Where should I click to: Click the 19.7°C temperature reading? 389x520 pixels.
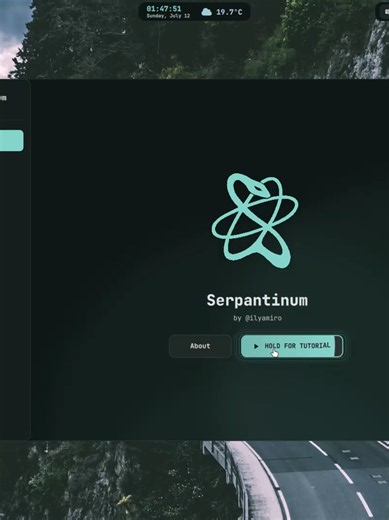(229, 12)
